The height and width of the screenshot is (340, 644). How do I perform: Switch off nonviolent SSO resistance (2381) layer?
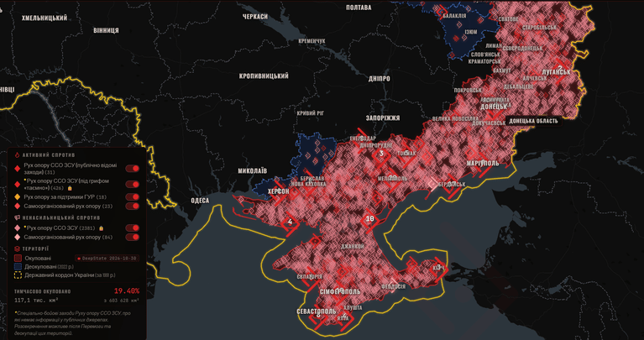[133, 228]
